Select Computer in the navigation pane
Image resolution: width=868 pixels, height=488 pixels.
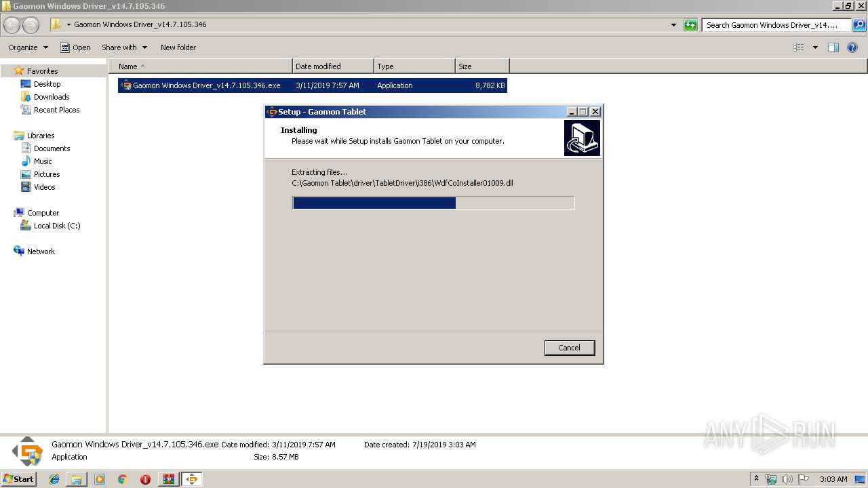click(43, 213)
